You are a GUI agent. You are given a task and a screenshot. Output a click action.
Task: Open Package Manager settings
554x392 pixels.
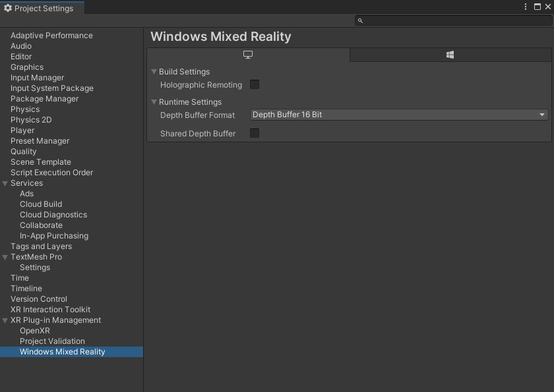pos(45,99)
